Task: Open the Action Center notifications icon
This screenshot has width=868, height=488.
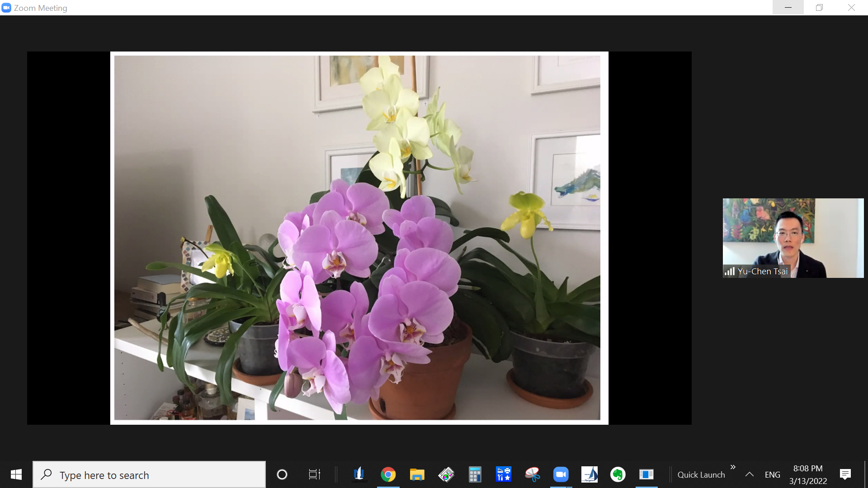Action: (x=845, y=474)
